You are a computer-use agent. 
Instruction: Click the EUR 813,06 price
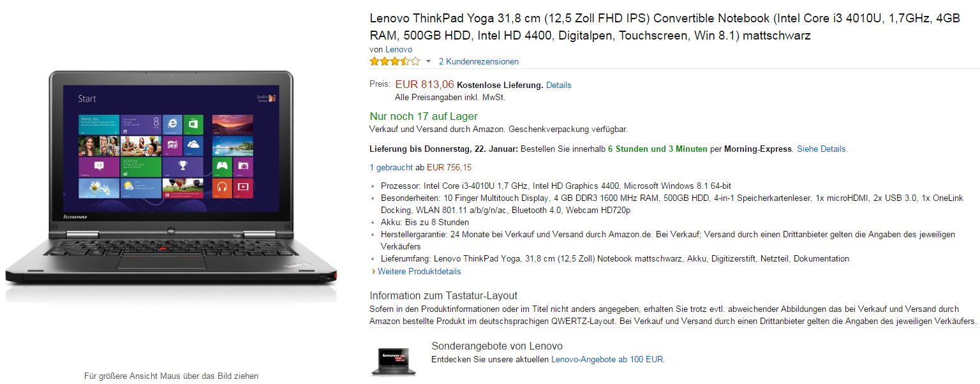pyautogui.click(x=424, y=84)
